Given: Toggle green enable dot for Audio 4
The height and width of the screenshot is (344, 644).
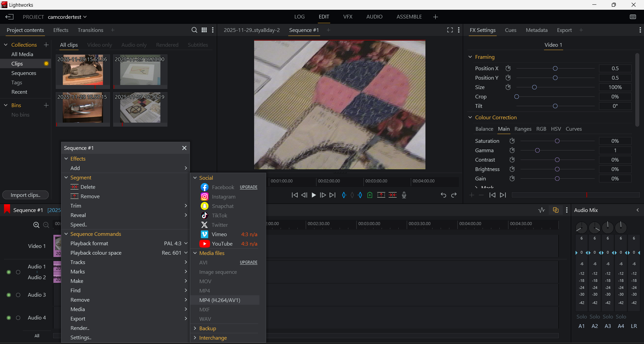Looking at the screenshot, I should (9, 318).
